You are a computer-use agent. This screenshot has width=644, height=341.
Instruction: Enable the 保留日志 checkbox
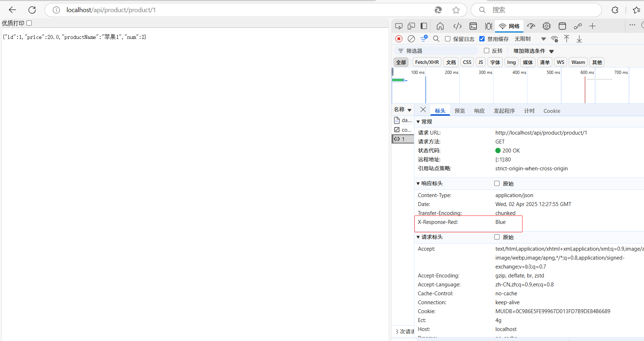coord(448,39)
